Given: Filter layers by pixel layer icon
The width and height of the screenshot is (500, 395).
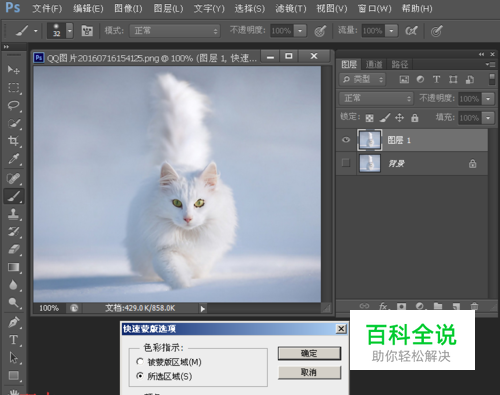Looking at the screenshot, I should pyautogui.click(x=404, y=79).
